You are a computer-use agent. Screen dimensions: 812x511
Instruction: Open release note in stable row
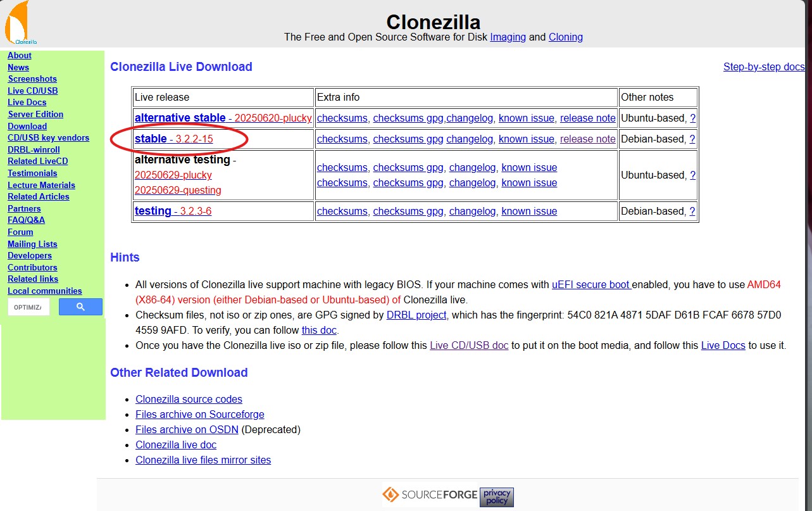[x=588, y=139]
